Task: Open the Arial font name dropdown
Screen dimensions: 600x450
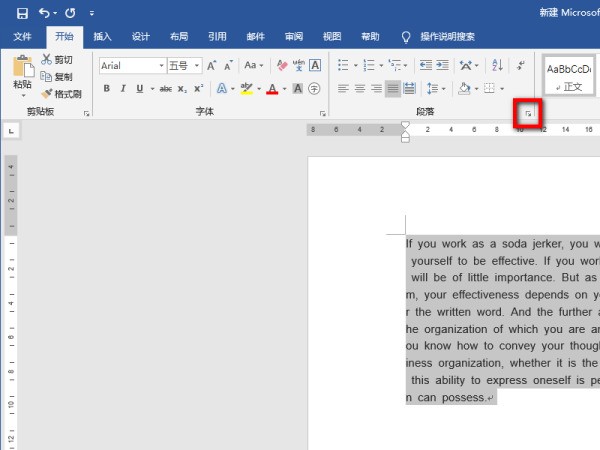Action: click(160, 65)
